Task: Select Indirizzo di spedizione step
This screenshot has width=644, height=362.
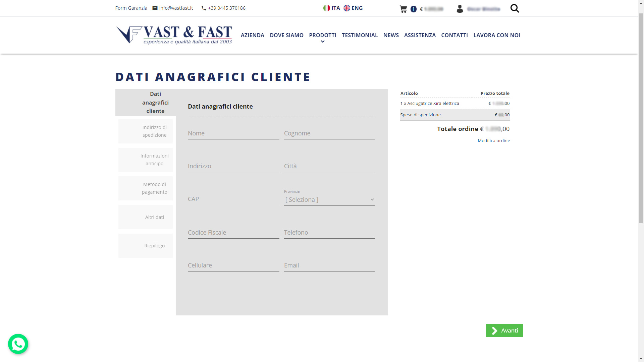Action: click(146, 131)
